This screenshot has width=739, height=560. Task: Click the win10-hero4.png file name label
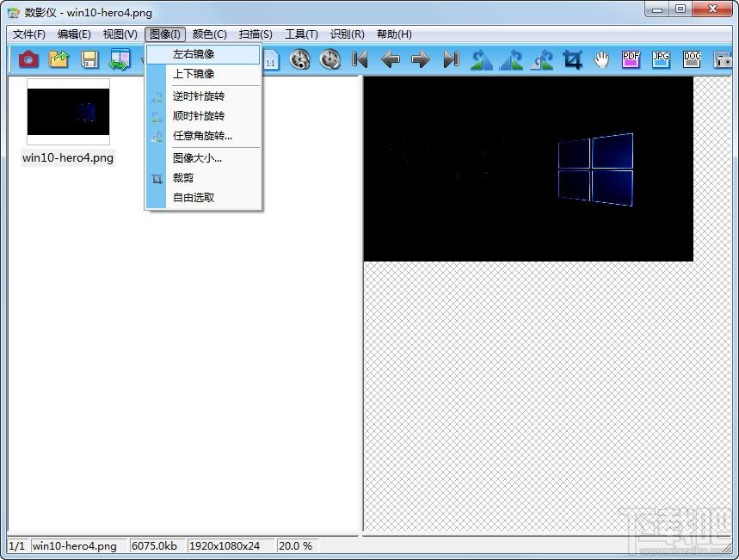click(68, 157)
